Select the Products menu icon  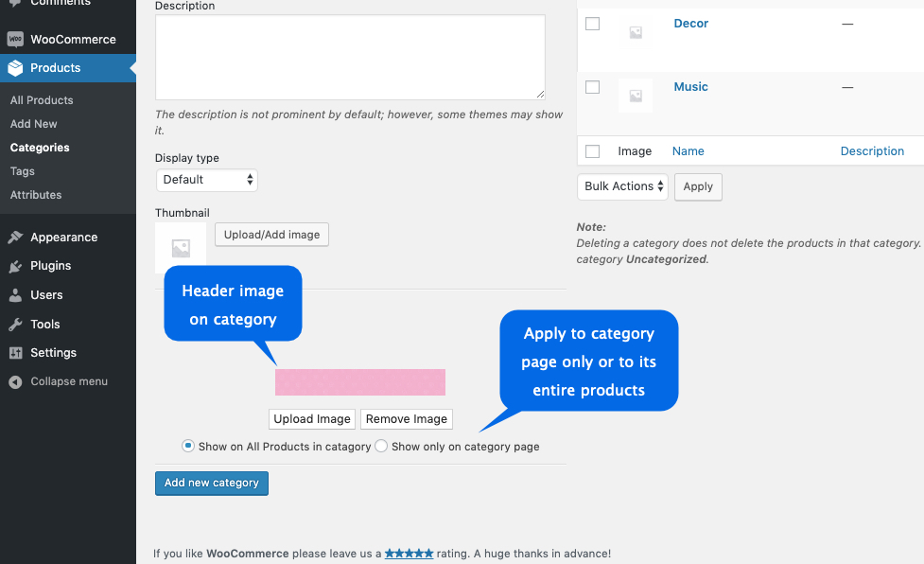click(17, 68)
